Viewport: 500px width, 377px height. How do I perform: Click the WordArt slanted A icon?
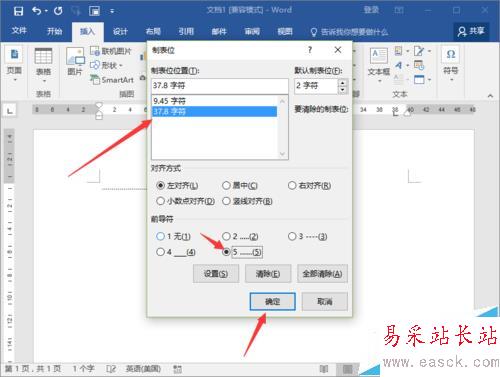click(398, 65)
